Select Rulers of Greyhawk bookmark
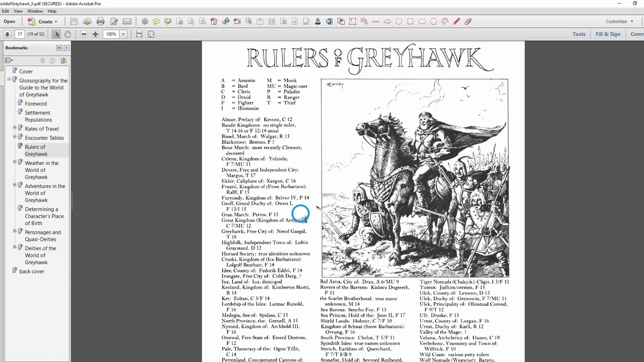644x362 pixels. point(36,150)
